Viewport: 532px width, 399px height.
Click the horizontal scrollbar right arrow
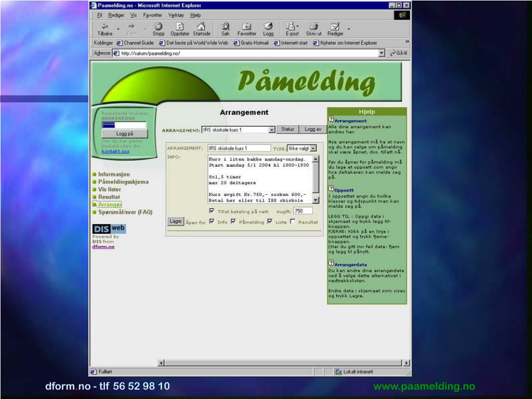[x=406, y=363]
